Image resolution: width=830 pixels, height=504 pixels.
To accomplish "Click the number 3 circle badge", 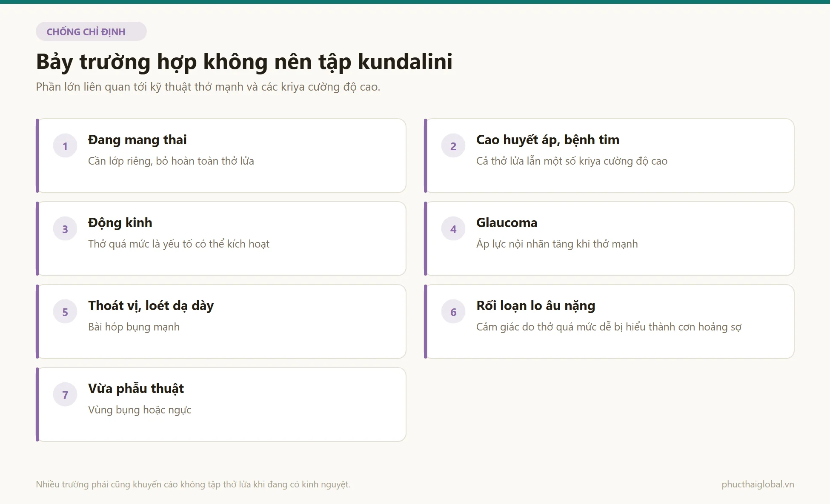I will [65, 229].
